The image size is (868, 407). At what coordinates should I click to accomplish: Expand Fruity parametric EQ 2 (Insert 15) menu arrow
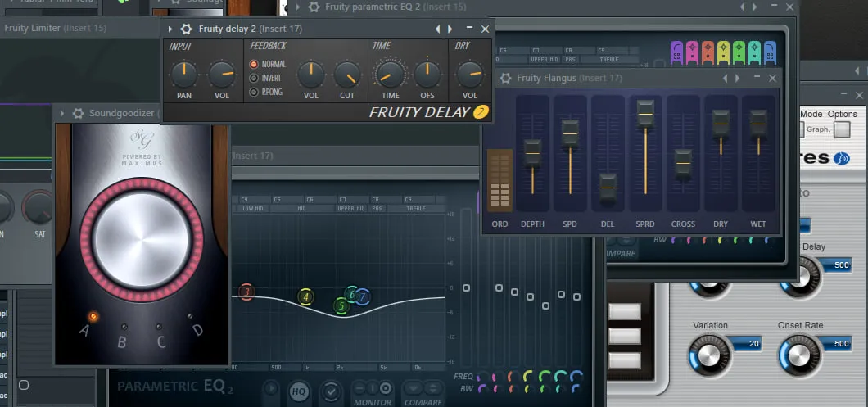click(298, 7)
